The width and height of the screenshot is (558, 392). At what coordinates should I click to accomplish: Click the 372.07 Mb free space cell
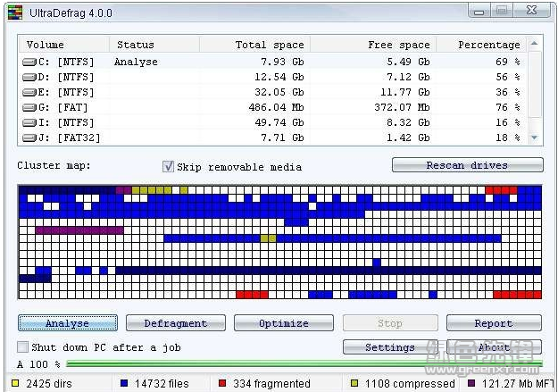coord(402,107)
